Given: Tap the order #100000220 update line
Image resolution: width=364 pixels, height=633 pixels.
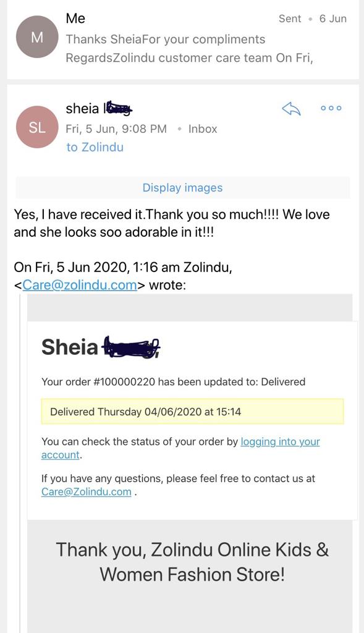Looking at the screenshot, I should point(173,381).
